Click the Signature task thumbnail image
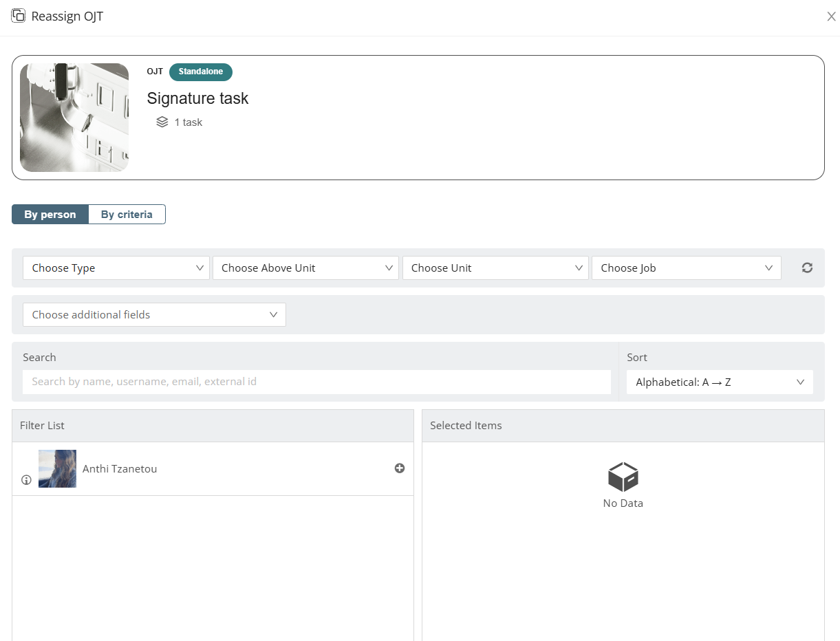This screenshot has height=641, width=840. pyautogui.click(x=74, y=118)
